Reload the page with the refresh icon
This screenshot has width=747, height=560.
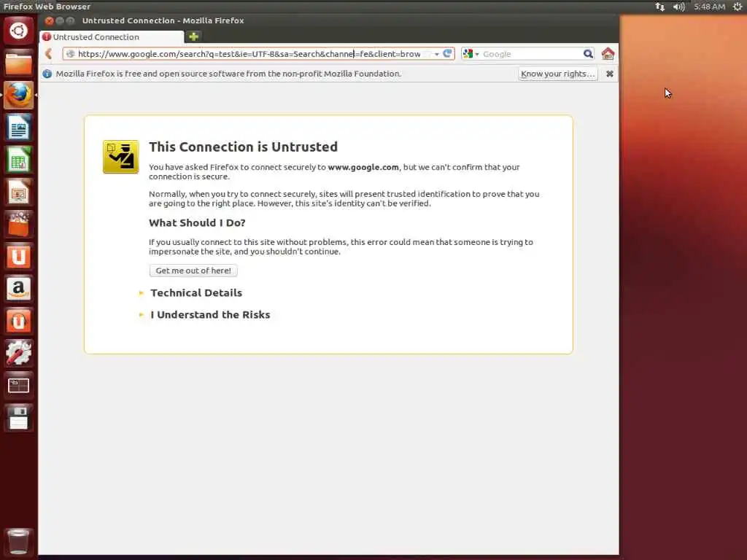tap(447, 53)
